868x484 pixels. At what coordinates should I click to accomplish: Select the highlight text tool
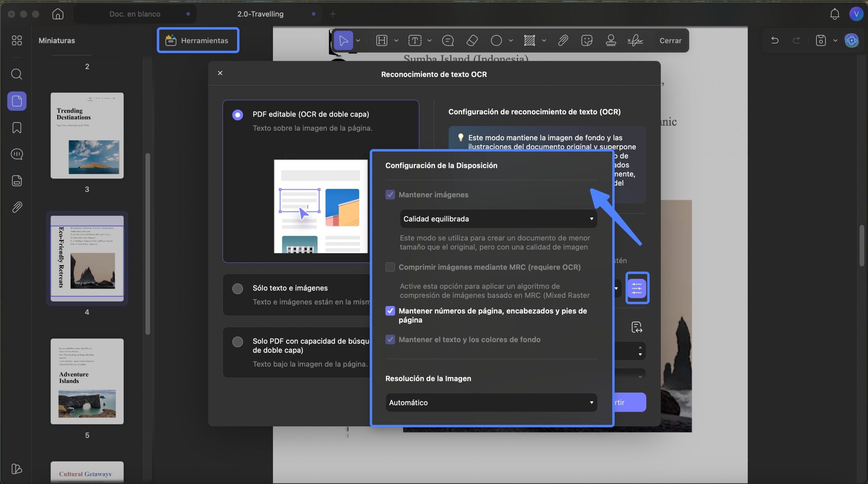[x=381, y=40]
